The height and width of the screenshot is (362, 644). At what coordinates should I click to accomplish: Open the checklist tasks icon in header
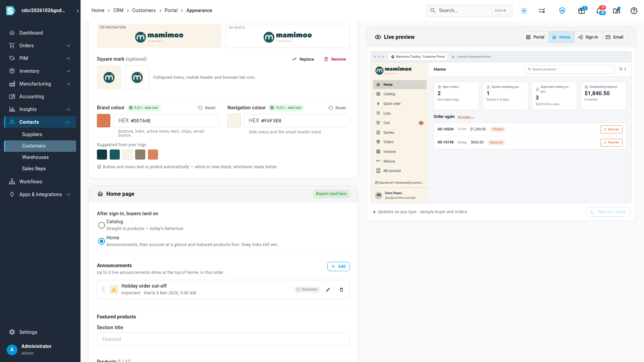click(x=542, y=11)
